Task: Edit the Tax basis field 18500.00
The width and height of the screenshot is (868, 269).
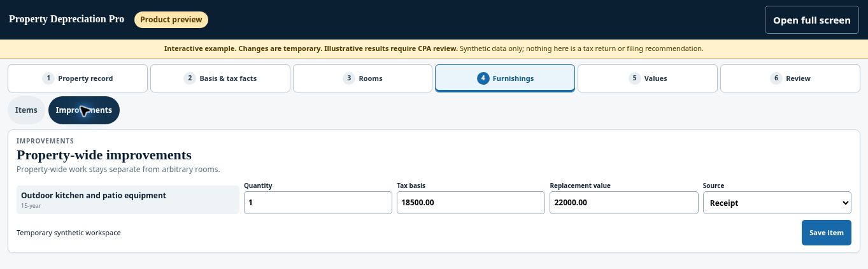Action: (471, 203)
